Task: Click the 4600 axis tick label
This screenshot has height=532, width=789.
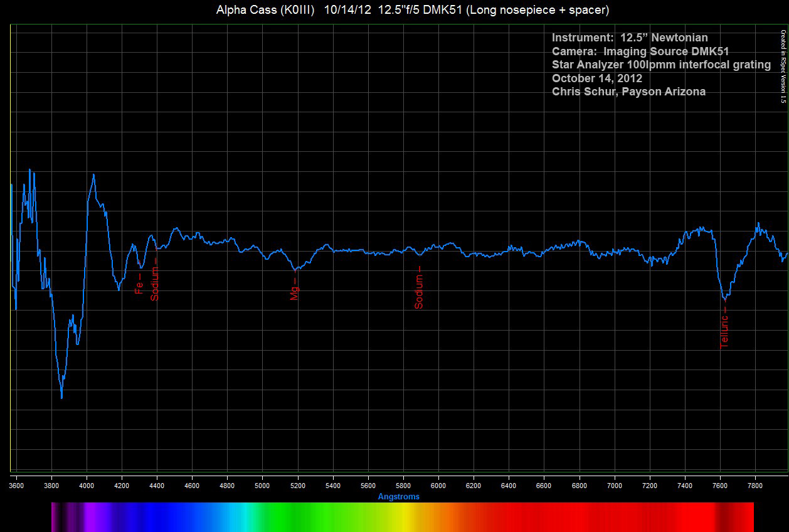Action: click(x=192, y=485)
